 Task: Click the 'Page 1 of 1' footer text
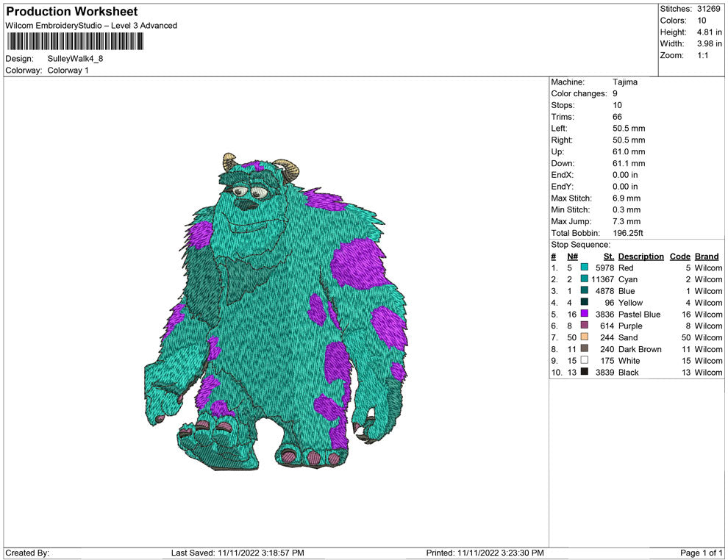coord(701,553)
